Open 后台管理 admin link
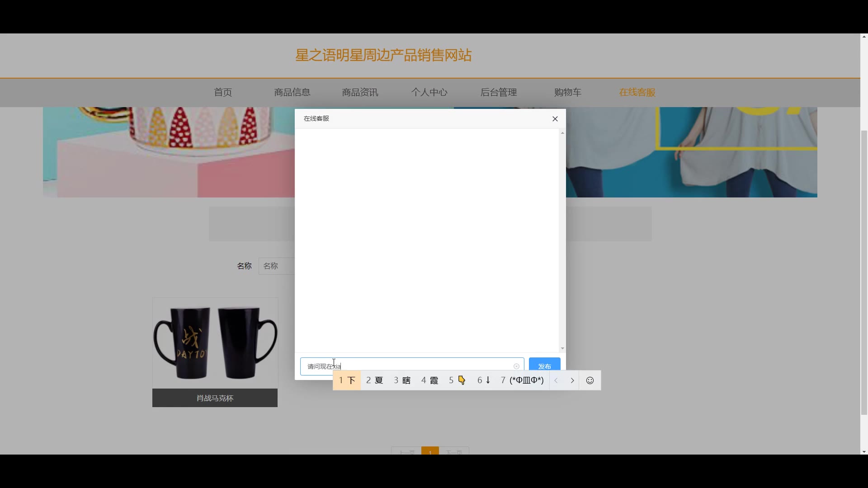This screenshot has height=488, width=868. pyautogui.click(x=498, y=92)
